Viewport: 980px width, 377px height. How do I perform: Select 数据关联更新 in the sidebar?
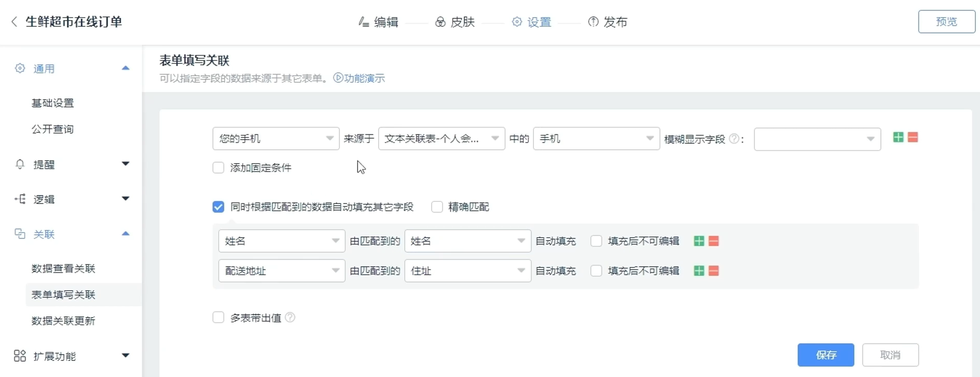click(64, 321)
